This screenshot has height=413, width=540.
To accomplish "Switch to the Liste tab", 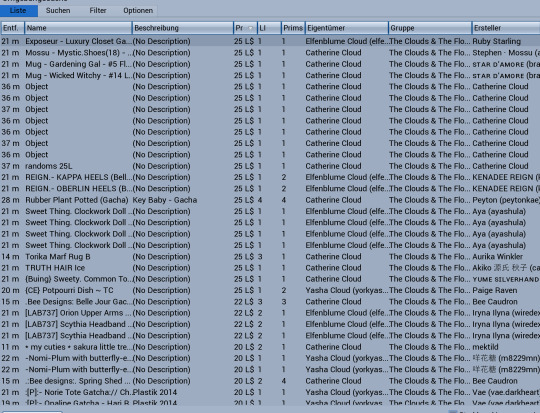I will [x=18, y=11].
